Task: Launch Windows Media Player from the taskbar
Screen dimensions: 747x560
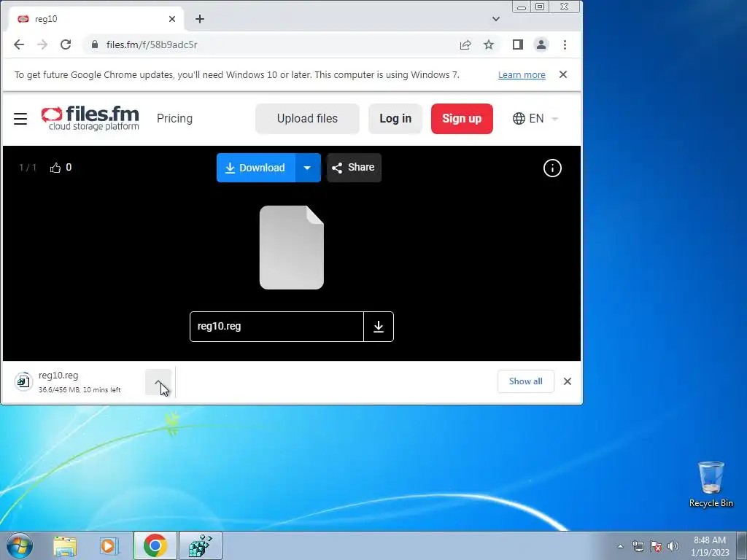Action: pos(109,545)
